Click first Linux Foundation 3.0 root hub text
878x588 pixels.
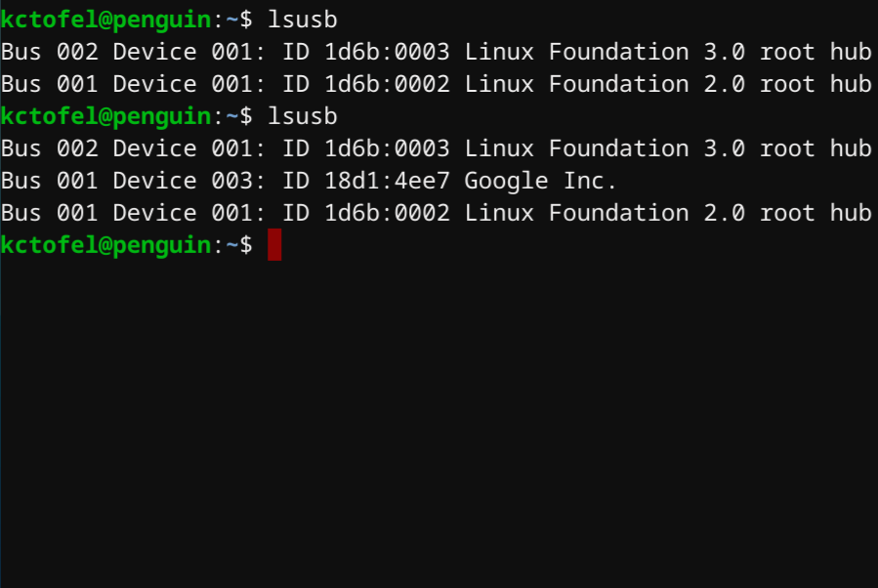tap(668, 52)
